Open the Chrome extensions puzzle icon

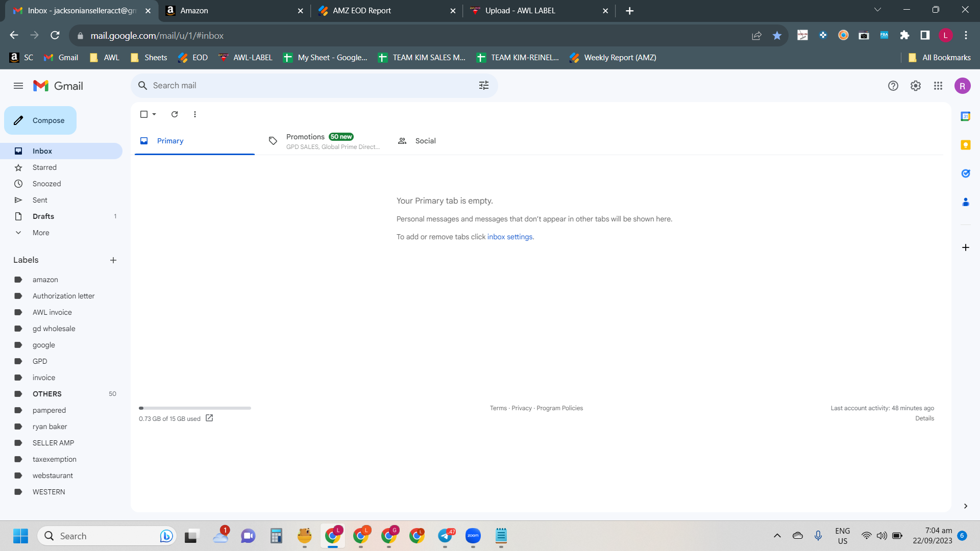click(904, 35)
